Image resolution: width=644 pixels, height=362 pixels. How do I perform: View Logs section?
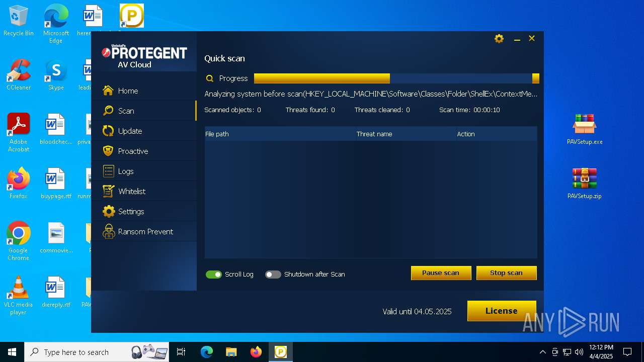[x=126, y=171]
